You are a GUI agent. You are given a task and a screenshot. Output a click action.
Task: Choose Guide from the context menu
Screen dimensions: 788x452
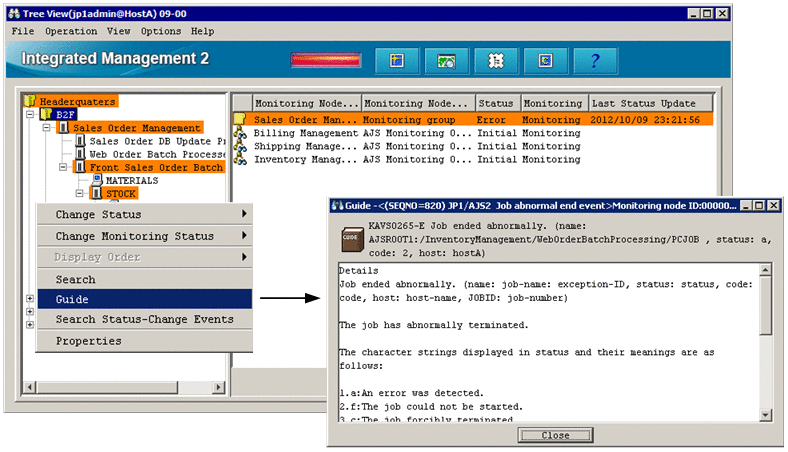point(144,299)
